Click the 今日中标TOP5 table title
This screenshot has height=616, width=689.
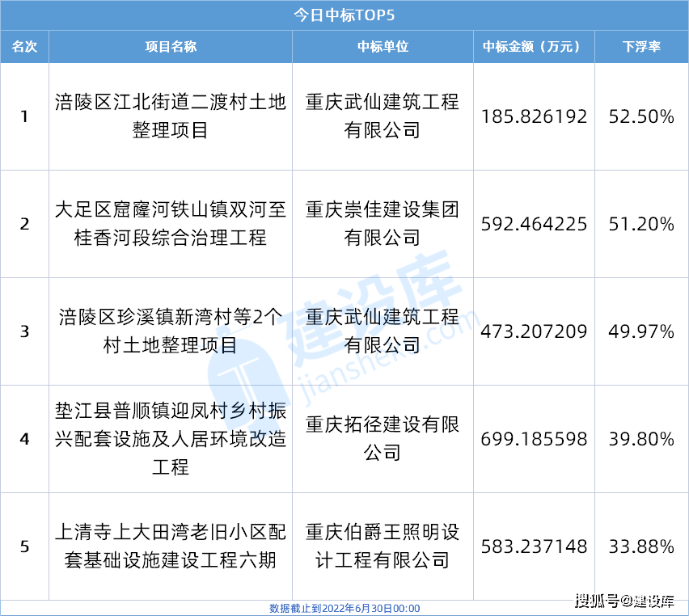[x=344, y=15]
